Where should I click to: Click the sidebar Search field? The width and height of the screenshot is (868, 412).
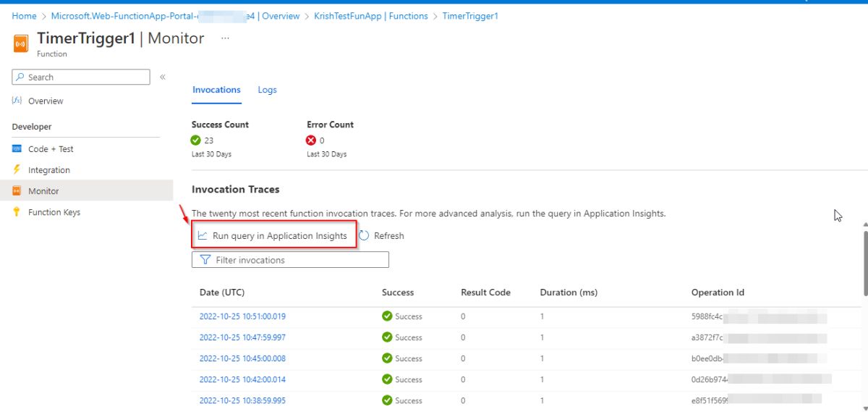[x=81, y=77]
